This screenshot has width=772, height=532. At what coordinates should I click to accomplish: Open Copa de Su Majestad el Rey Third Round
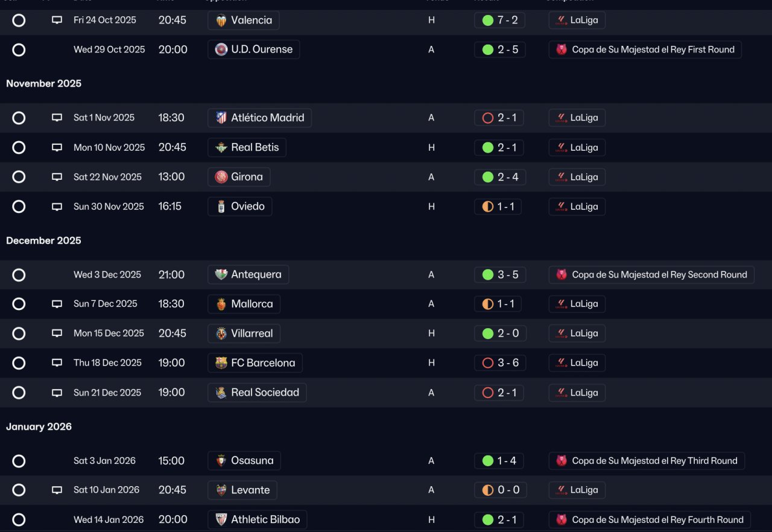[x=647, y=461]
